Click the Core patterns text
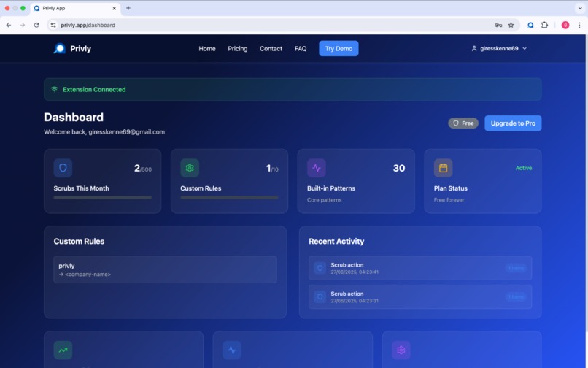 (325, 200)
